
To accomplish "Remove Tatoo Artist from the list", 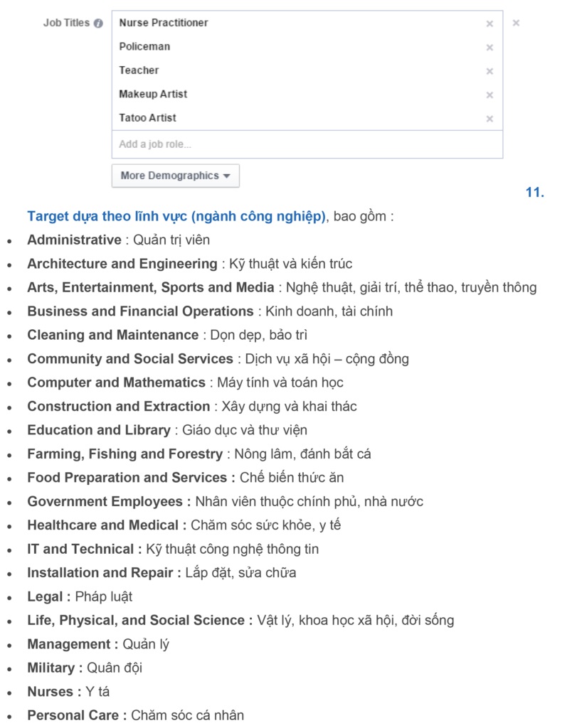I will [489, 119].
